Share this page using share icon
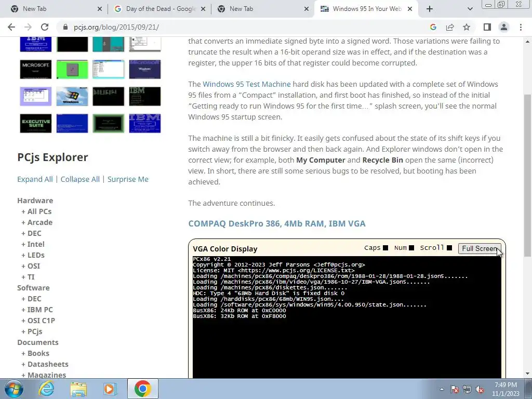532x399 pixels. 450,27
